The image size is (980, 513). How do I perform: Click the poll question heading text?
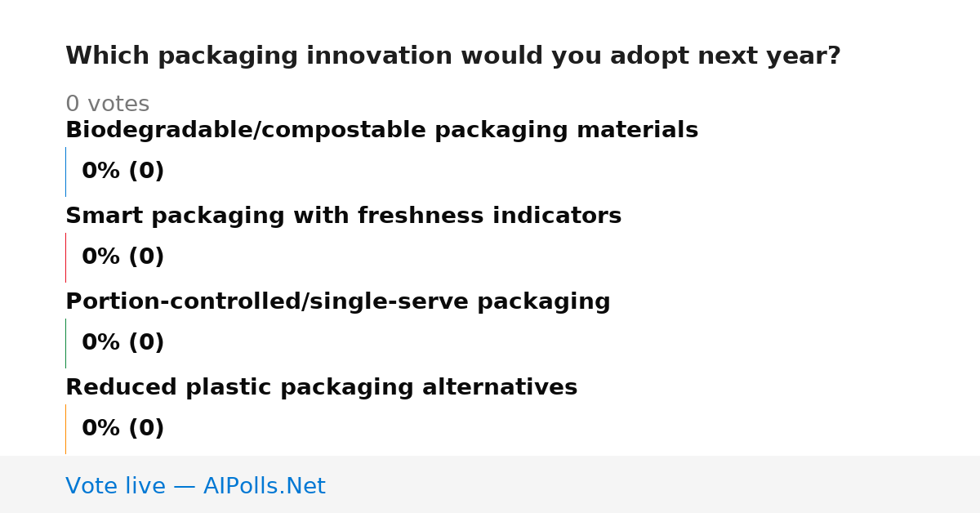click(453, 56)
